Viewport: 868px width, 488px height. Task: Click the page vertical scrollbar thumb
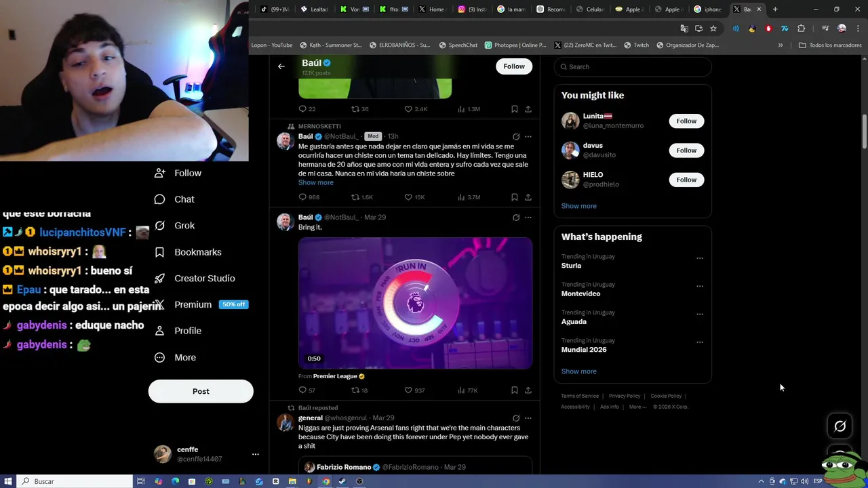(x=864, y=132)
